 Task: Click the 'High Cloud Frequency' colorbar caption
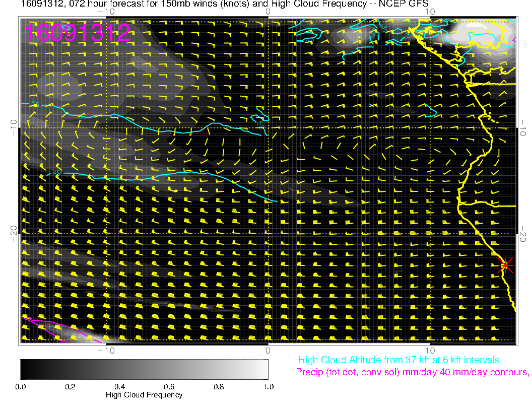(144, 395)
